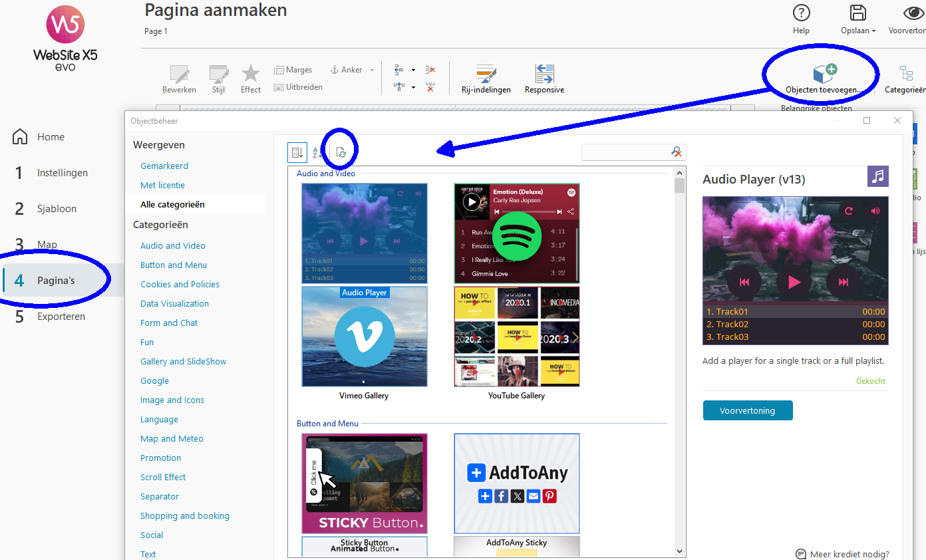Select the Spotify player object thumbnail
The image size is (926, 560).
pos(517,233)
